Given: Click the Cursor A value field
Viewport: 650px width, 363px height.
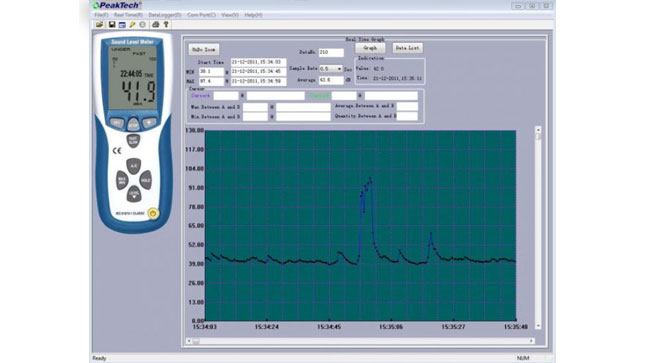Looking at the screenshot, I should 226,96.
